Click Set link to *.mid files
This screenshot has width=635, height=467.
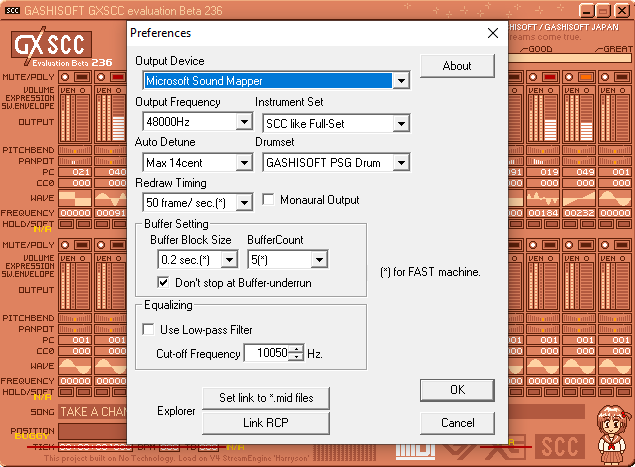click(266, 398)
